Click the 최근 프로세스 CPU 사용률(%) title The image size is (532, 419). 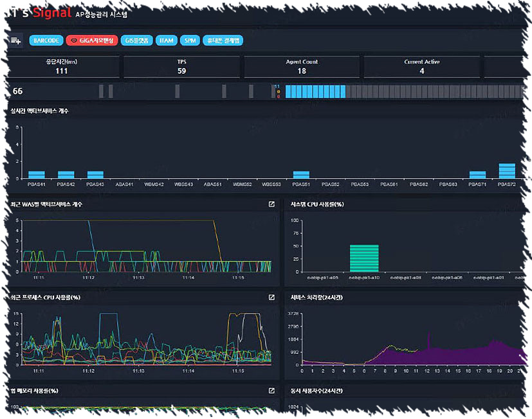tap(45, 298)
